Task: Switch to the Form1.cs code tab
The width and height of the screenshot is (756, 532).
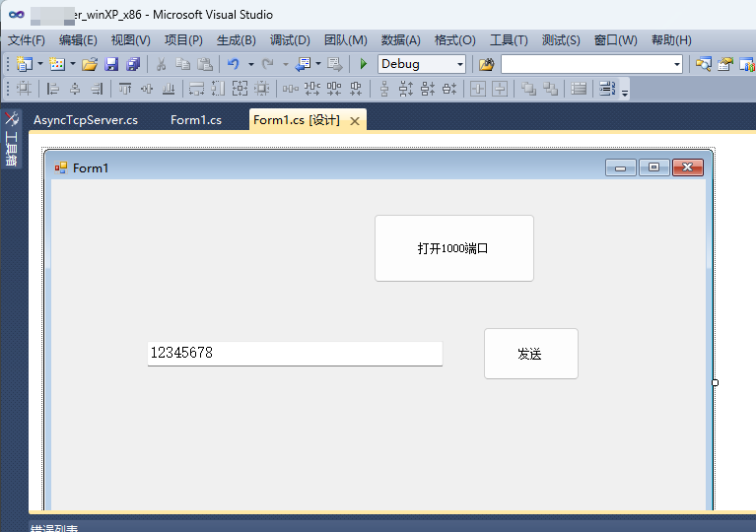Action: tap(196, 120)
